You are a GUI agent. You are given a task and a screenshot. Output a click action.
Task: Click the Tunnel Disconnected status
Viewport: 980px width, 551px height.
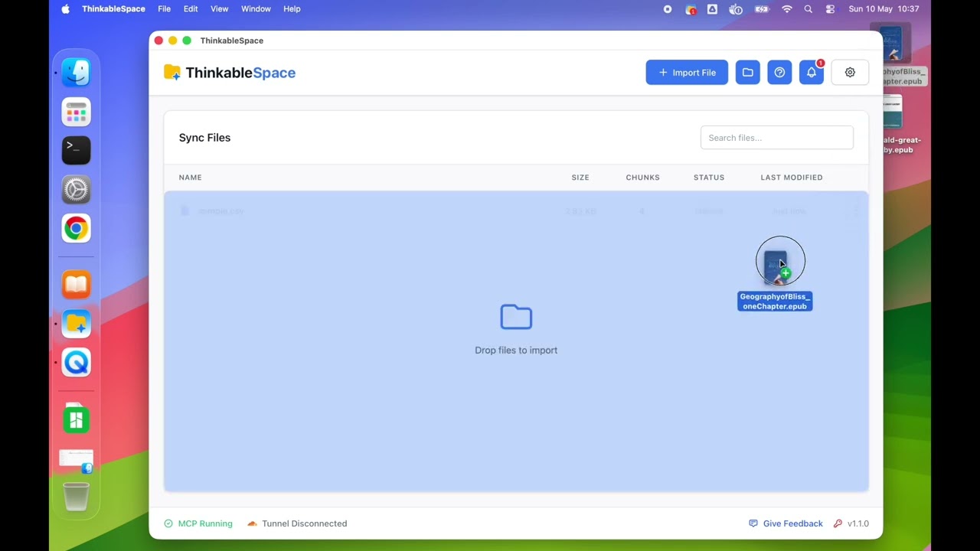click(297, 523)
